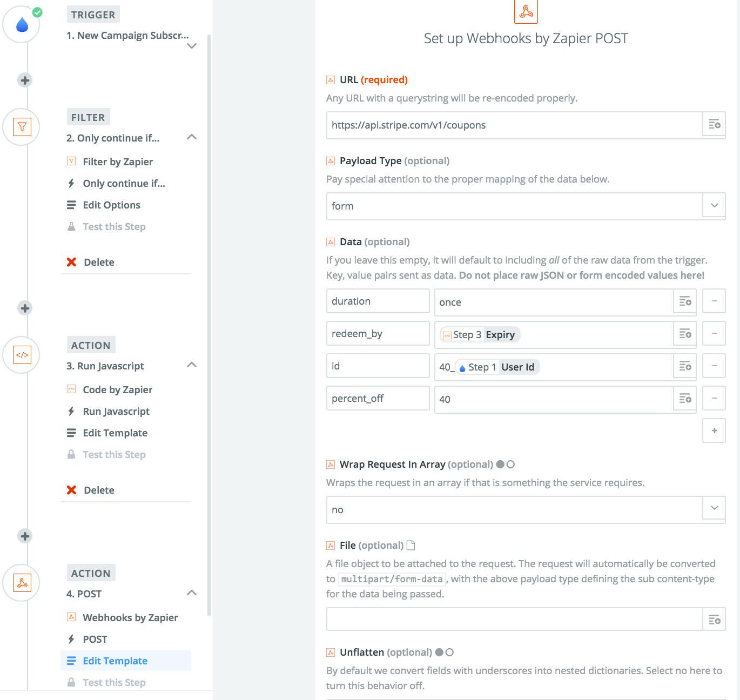Image resolution: width=740 pixels, height=700 pixels.
Task: Open insert-field picker for redeem_by value
Action: pyautogui.click(x=685, y=334)
